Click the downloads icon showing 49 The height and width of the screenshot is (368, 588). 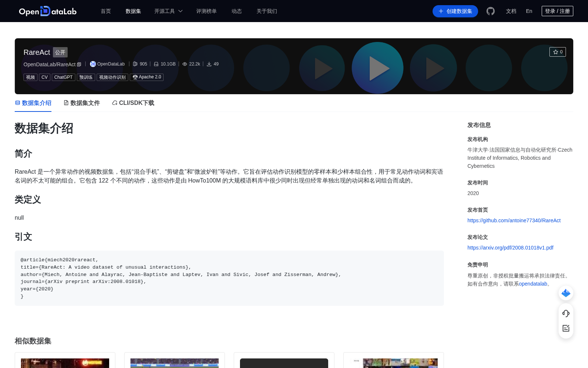click(x=209, y=64)
